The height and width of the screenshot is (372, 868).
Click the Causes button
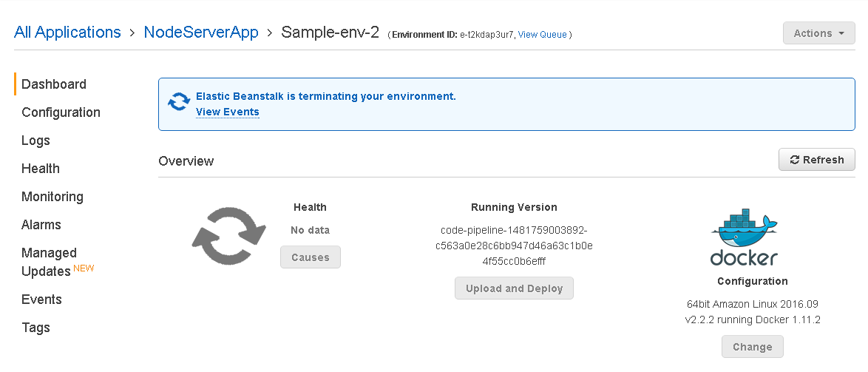click(311, 257)
